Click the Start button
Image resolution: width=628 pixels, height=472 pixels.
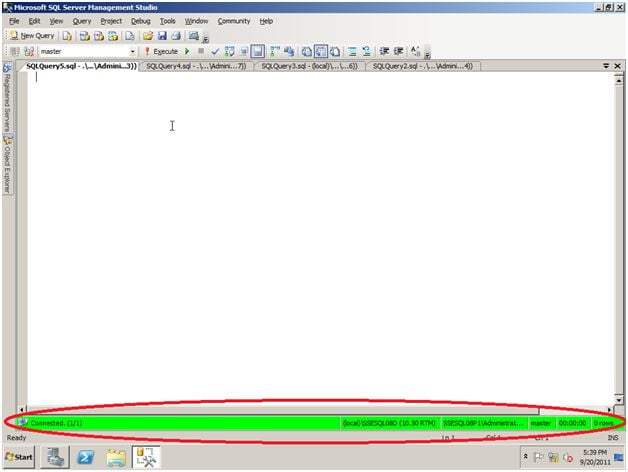18,457
